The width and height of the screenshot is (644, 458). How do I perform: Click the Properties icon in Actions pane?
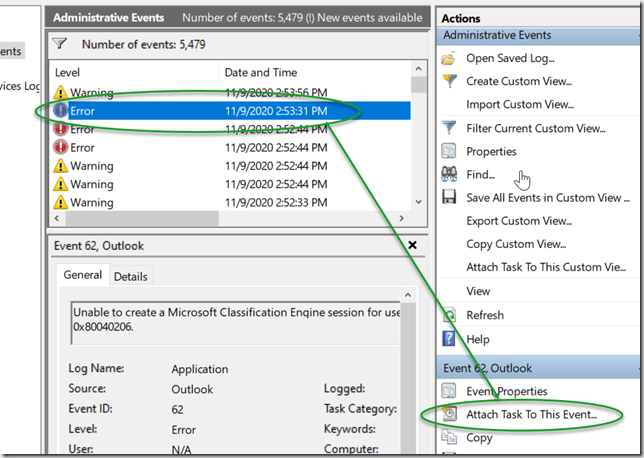click(448, 152)
